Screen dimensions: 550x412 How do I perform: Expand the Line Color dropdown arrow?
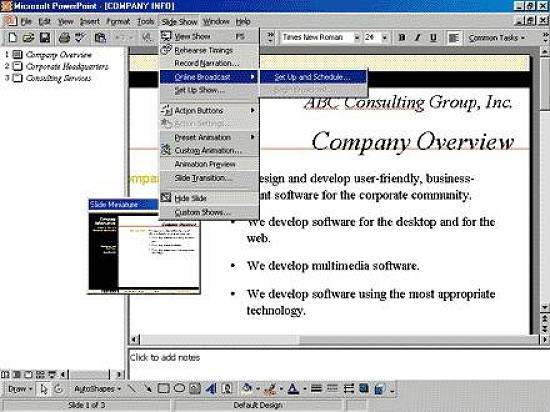click(x=281, y=389)
